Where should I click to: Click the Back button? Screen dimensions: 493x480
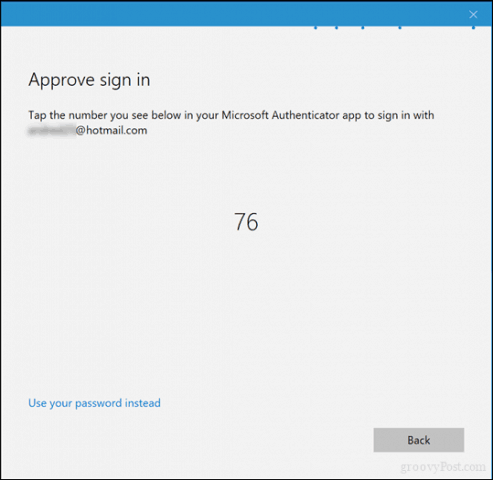(419, 440)
